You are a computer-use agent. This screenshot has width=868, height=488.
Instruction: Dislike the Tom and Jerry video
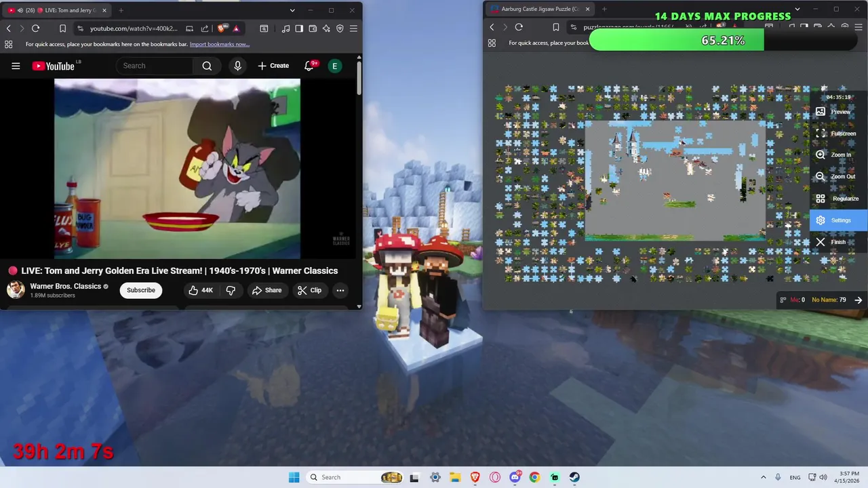(x=231, y=290)
